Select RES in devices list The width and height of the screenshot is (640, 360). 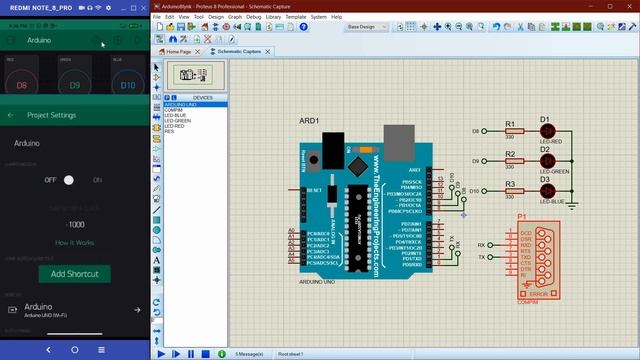pos(196,131)
